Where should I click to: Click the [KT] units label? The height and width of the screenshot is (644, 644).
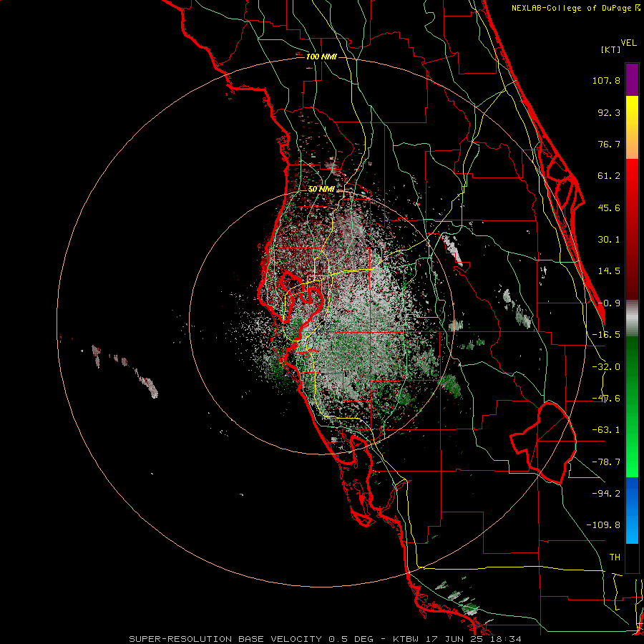pos(610,49)
